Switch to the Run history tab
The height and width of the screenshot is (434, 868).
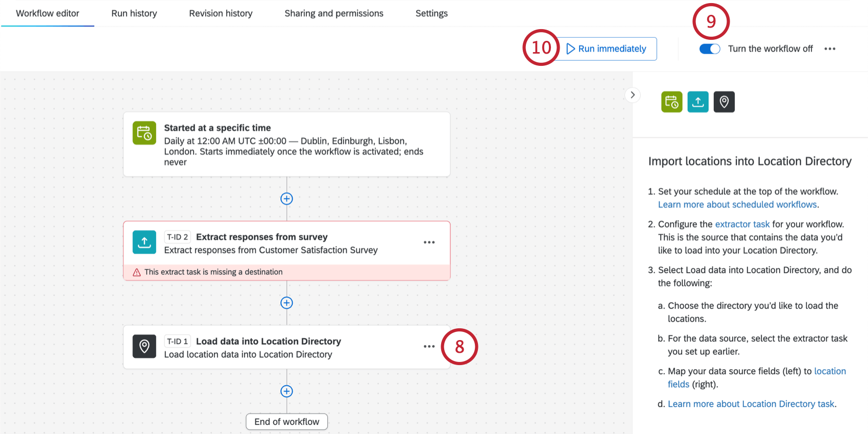click(134, 13)
